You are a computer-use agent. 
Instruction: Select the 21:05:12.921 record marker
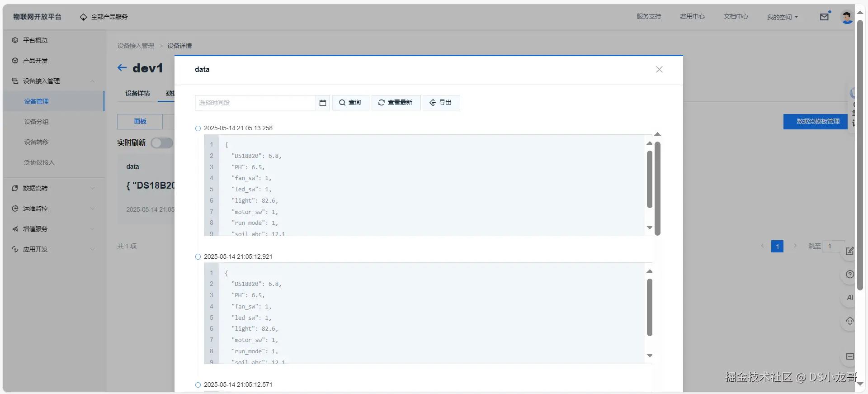tap(198, 257)
